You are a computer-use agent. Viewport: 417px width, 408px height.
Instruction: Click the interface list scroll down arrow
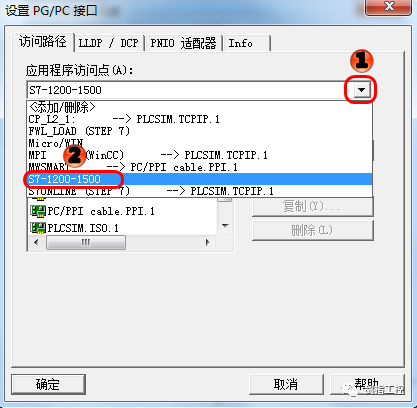(225, 226)
